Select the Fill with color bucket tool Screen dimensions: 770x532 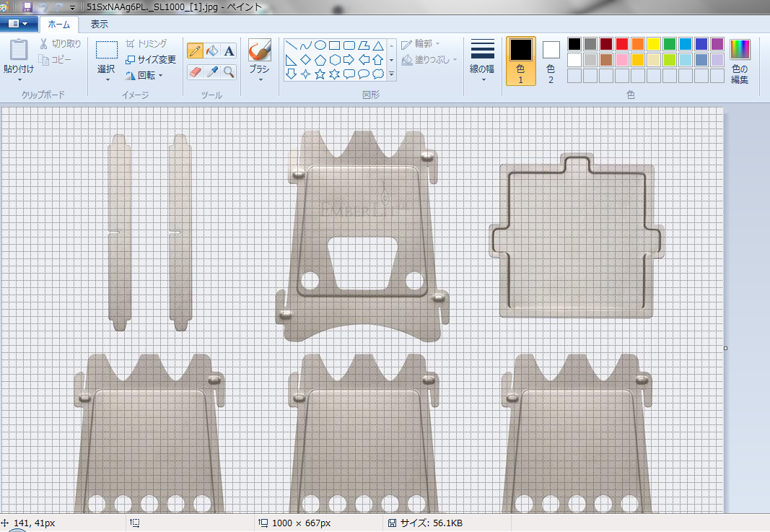(x=212, y=51)
